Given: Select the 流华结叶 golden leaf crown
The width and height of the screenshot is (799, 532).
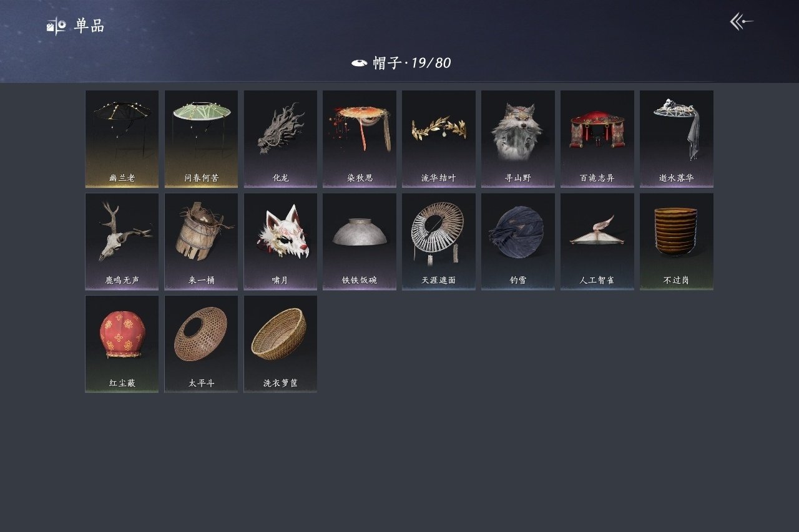Looking at the screenshot, I should (439, 139).
